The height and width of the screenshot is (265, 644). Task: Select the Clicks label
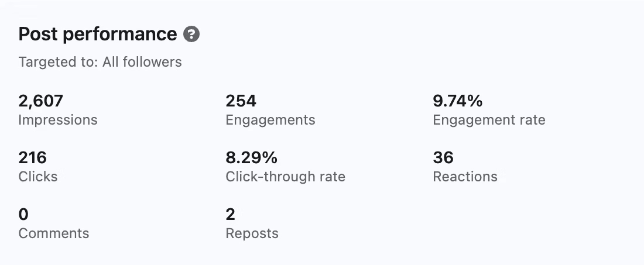coord(38,177)
